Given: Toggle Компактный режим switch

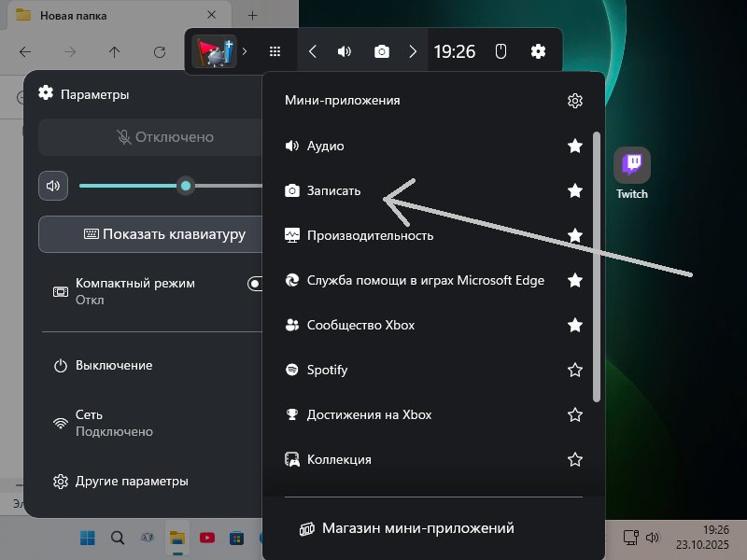Looking at the screenshot, I should tap(255, 284).
